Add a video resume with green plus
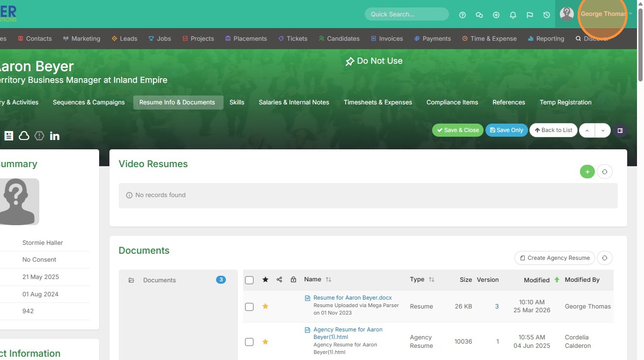This screenshot has width=644, height=360. point(587,172)
